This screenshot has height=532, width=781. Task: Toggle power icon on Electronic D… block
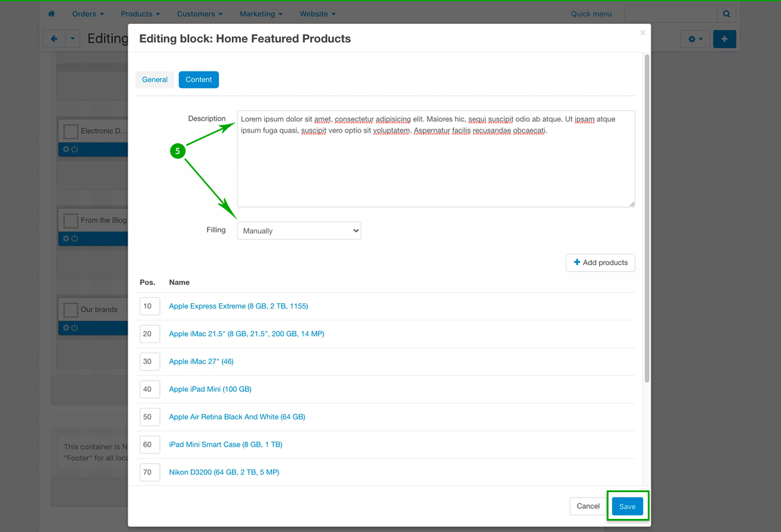click(74, 149)
